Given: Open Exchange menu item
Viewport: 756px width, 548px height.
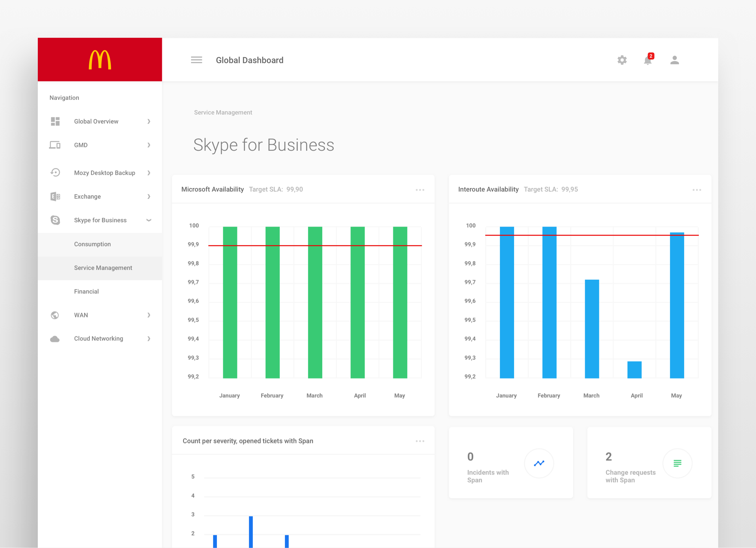Looking at the screenshot, I should pyautogui.click(x=100, y=196).
